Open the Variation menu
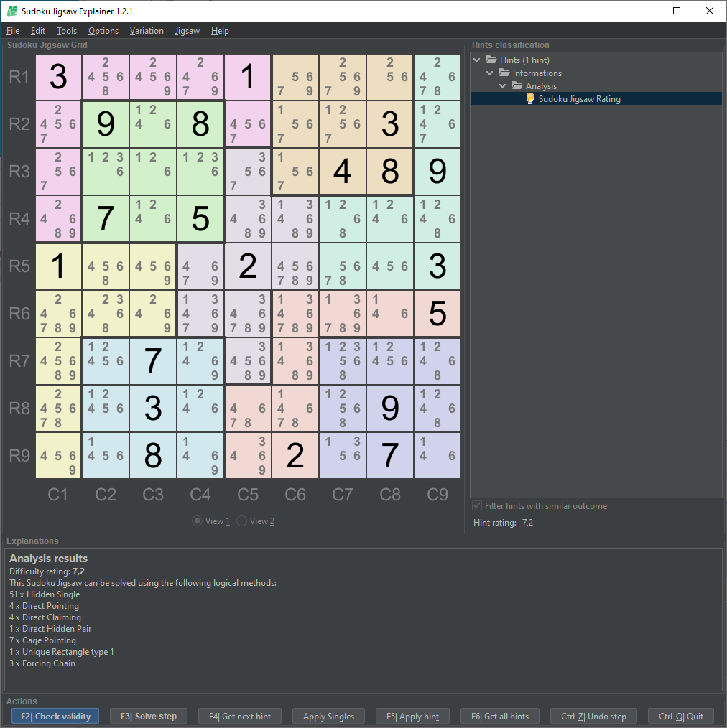Screen dimensions: 727x728 coord(147,31)
